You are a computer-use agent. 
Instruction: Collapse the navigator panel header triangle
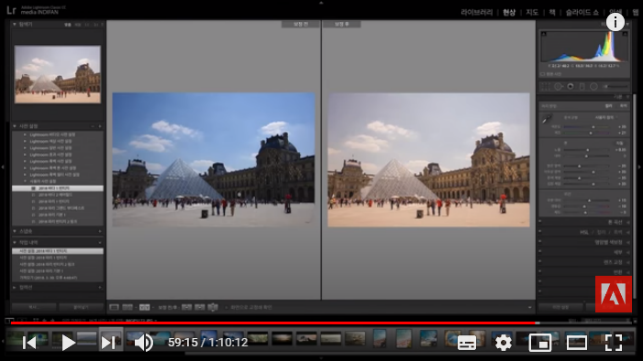click(x=15, y=25)
